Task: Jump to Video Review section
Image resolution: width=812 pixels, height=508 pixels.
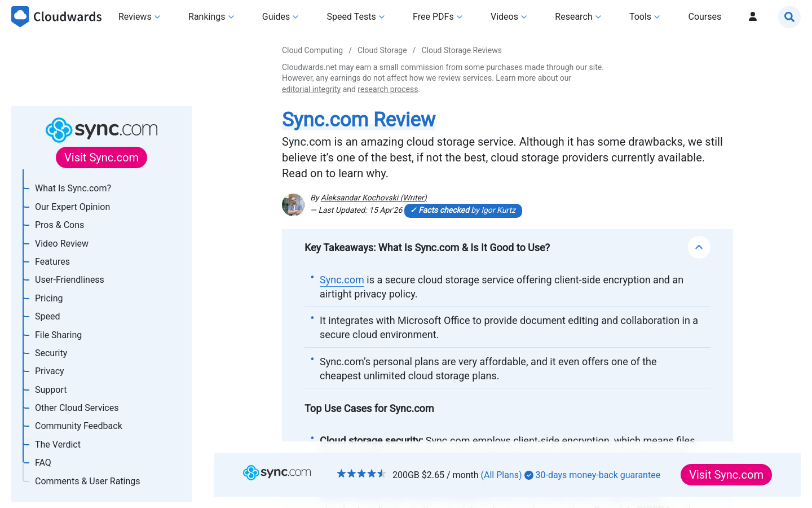Action: 61,243
